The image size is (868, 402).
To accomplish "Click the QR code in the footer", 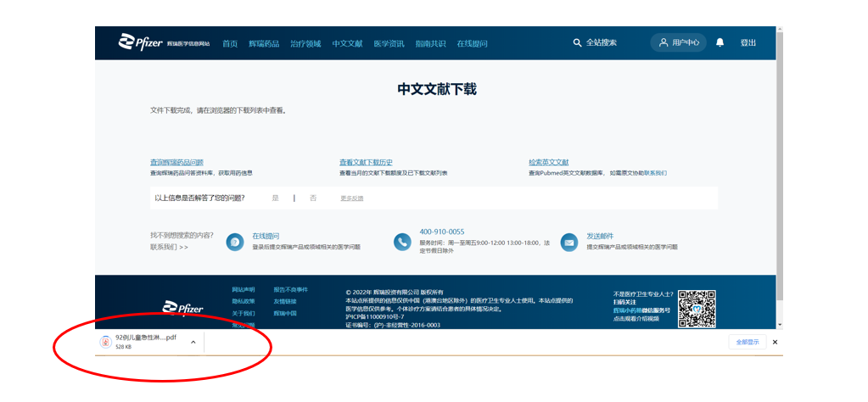I will pos(697,309).
